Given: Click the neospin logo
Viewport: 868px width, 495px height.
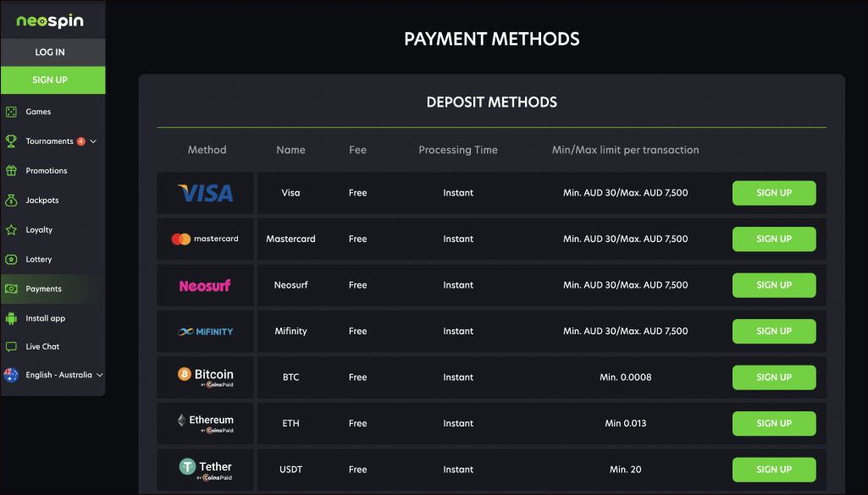Looking at the screenshot, I should point(50,21).
